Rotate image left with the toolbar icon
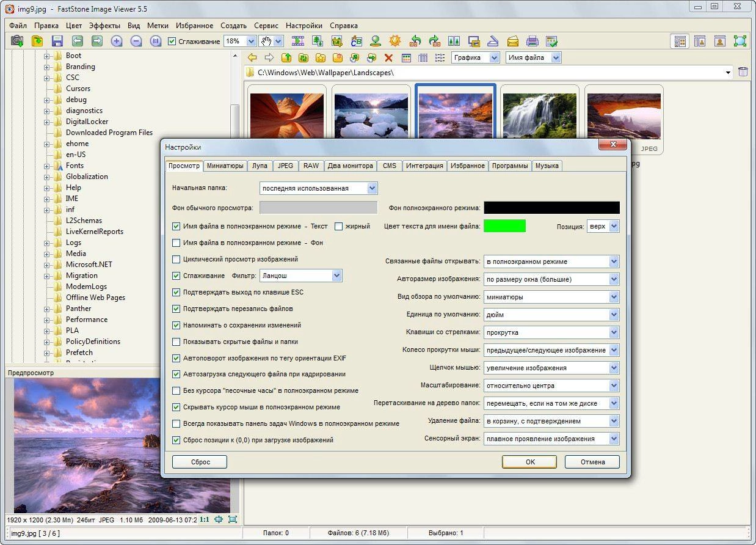Viewport: 756px width, 545px height. 415,41
